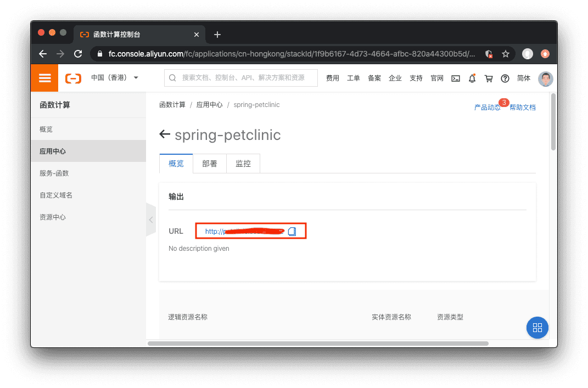The image size is (588, 388).
Task: Open the 工单 menu
Action: tap(353, 78)
